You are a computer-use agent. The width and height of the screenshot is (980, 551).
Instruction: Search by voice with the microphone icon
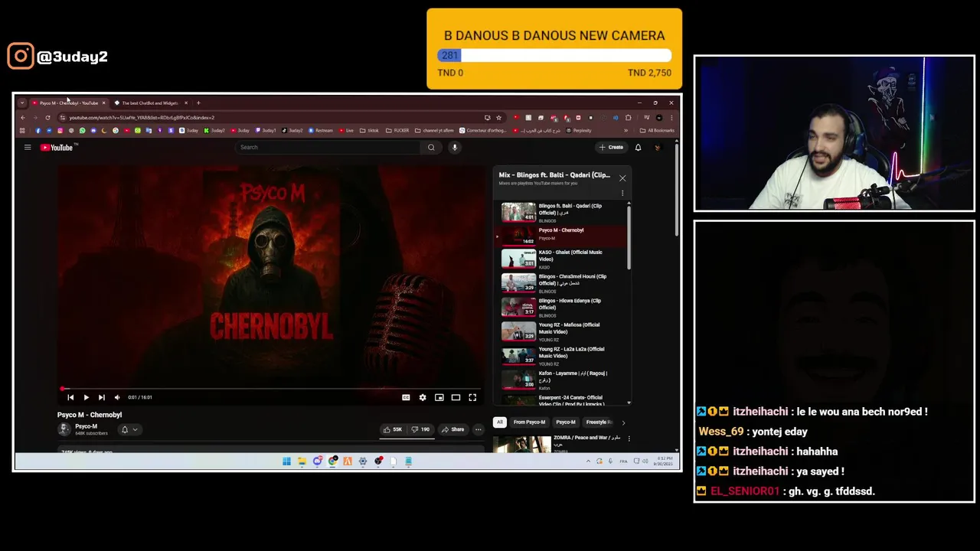click(454, 148)
